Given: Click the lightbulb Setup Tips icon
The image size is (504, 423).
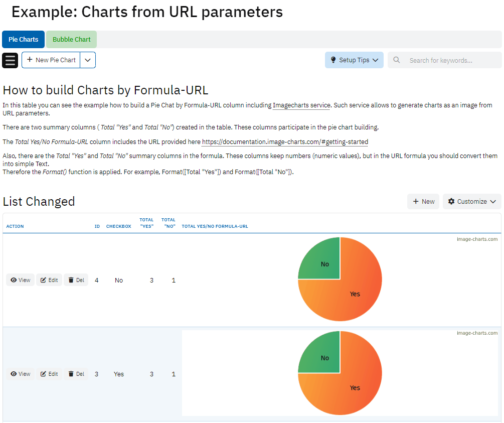Looking at the screenshot, I should tap(333, 60).
